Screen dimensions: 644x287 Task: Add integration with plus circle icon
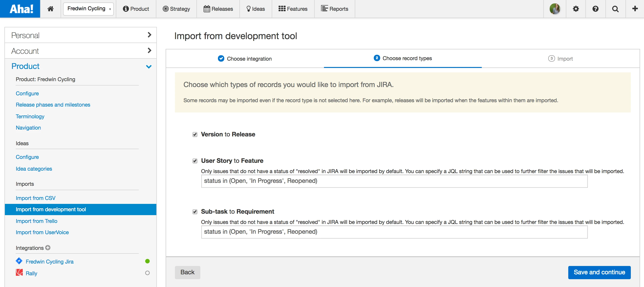[x=48, y=247]
